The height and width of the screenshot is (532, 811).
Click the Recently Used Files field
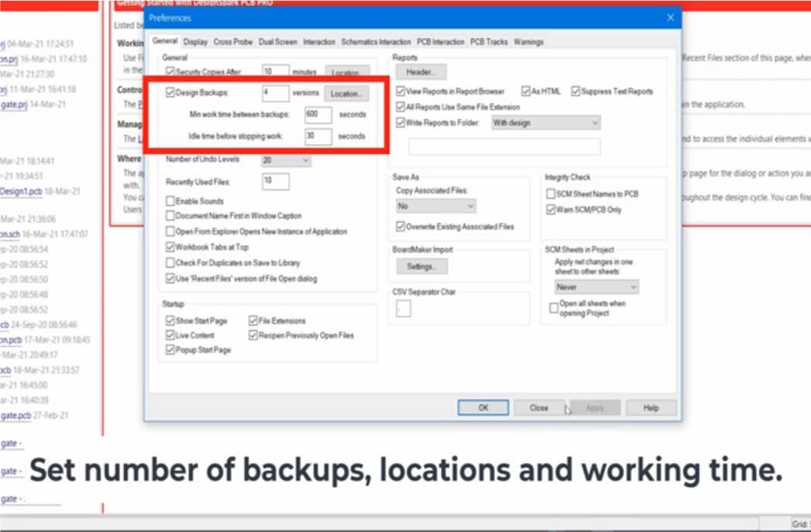point(275,181)
